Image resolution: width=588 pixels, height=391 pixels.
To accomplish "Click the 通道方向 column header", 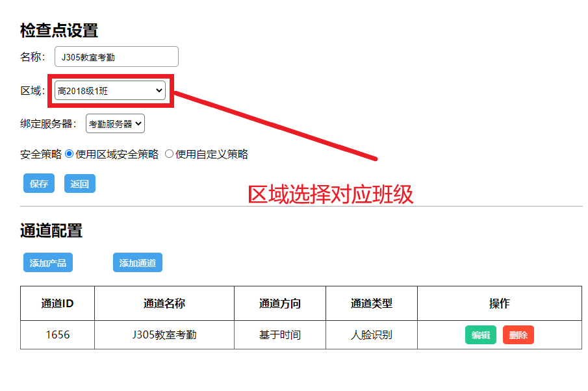I will (280, 303).
